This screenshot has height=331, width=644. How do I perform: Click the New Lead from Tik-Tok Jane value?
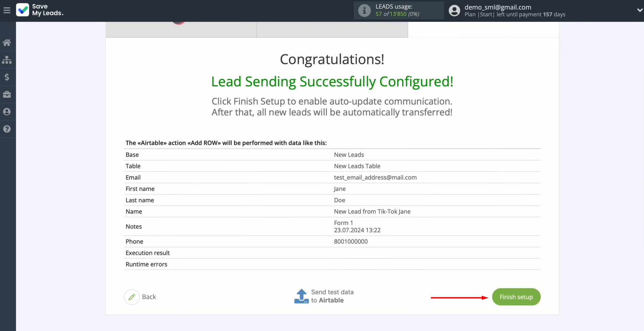point(372,211)
